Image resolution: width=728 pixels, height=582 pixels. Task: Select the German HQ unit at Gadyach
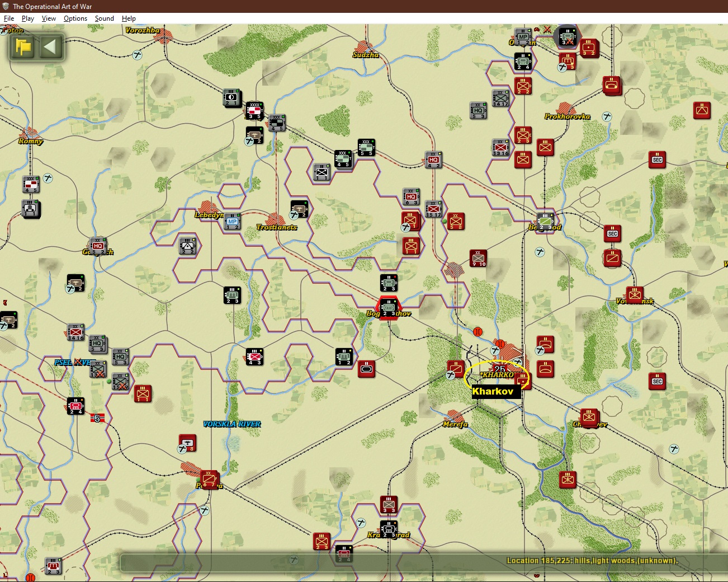(x=98, y=246)
